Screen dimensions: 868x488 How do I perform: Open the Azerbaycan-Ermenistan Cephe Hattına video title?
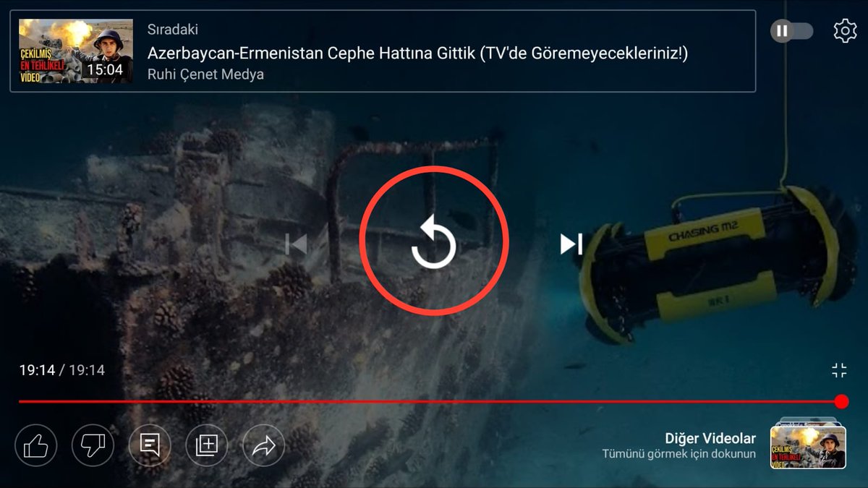pyautogui.click(x=417, y=53)
